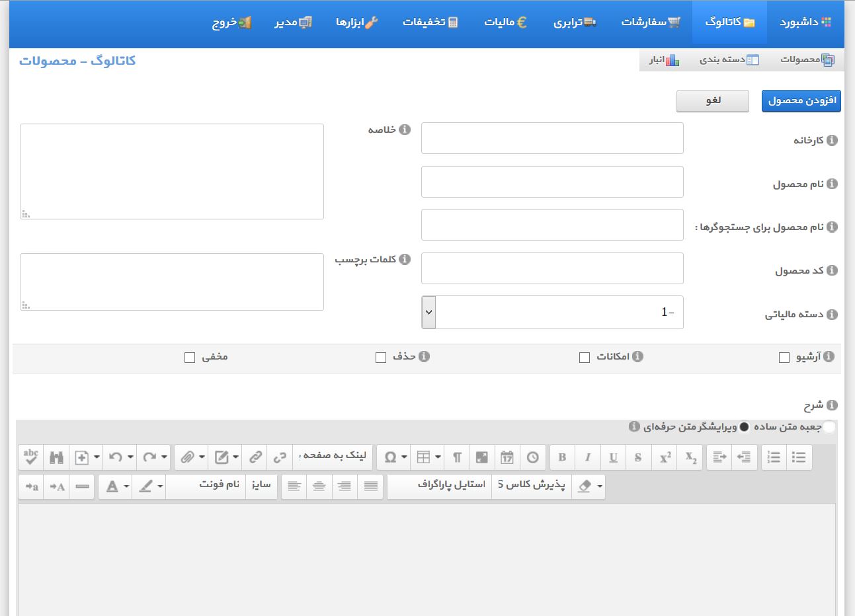Open find and replace binoculars tool
Image resolution: width=855 pixels, height=616 pixels.
[x=56, y=457]
